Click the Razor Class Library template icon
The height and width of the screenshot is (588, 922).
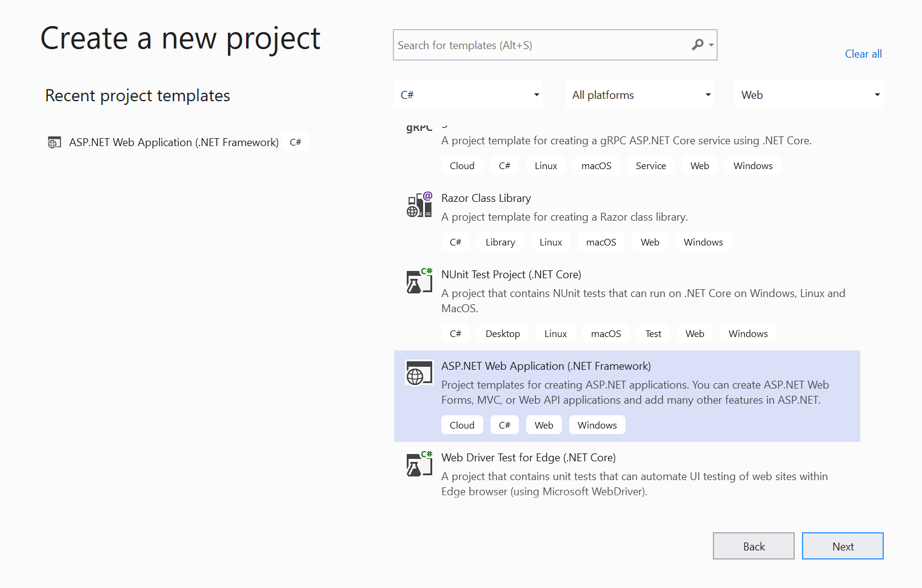coord(419,205)
